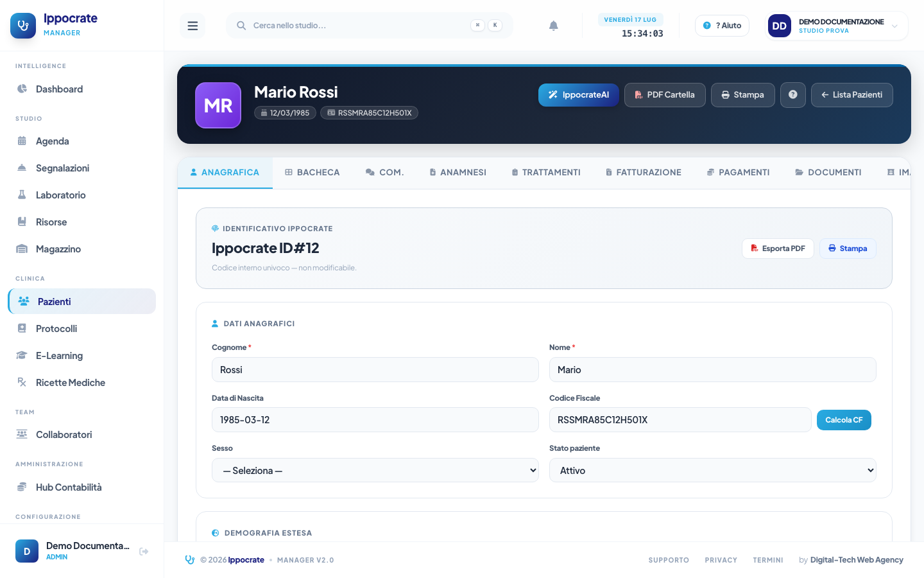Switch to the Com. tab

coord(384,173)
